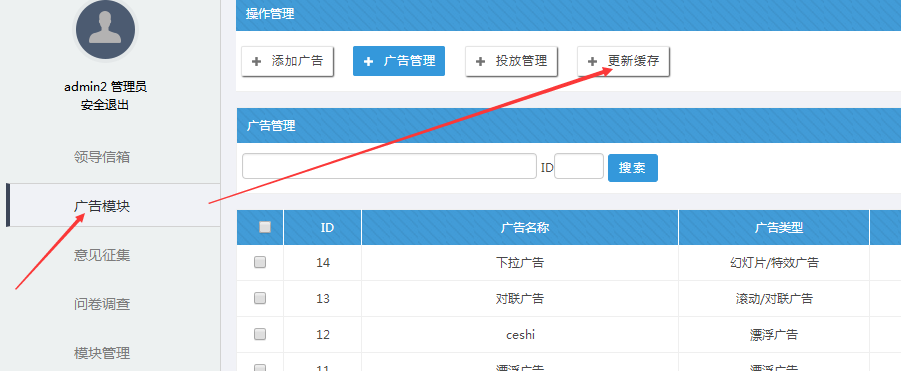Click plus icon on 投放管理 button
The image size is (901, 371).
pyautogui.click(x=480, y=61)
